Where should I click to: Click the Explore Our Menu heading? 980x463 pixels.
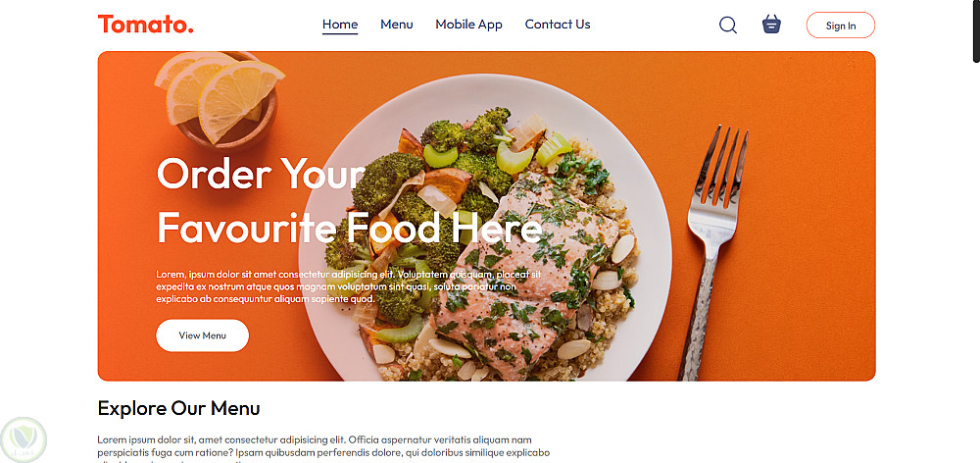tap(178, 409)
